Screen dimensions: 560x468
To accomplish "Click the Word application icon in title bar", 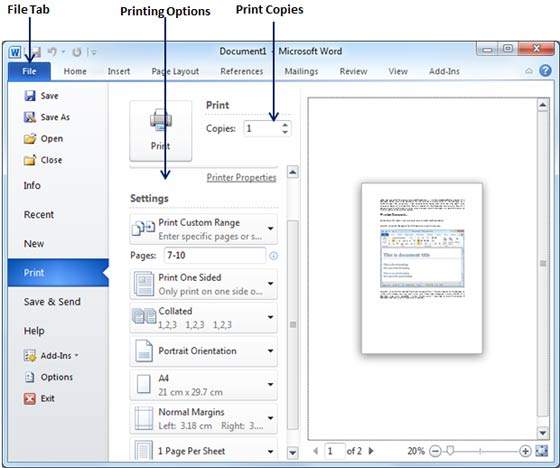I will pos(15,52).
